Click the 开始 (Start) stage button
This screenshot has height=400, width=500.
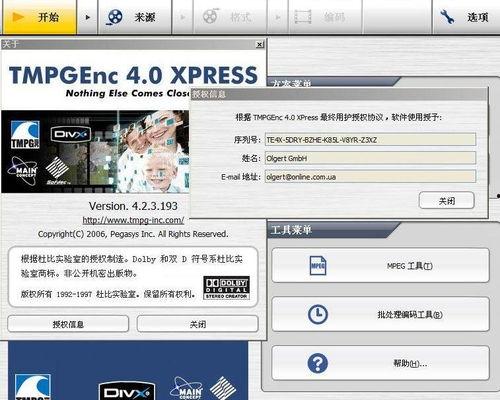40,17
